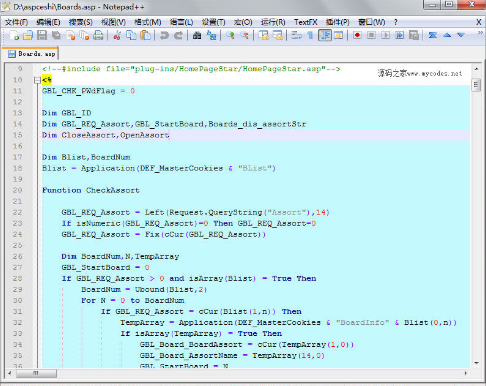Click the Close document icon
Screen dimensions: 486x386
pyautogui.click(x=70, y=35)
